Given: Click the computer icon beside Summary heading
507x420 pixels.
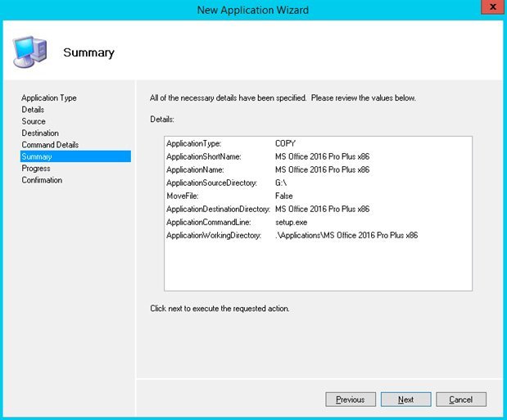Looking at the screenshot, I should (x=29, y=52).
